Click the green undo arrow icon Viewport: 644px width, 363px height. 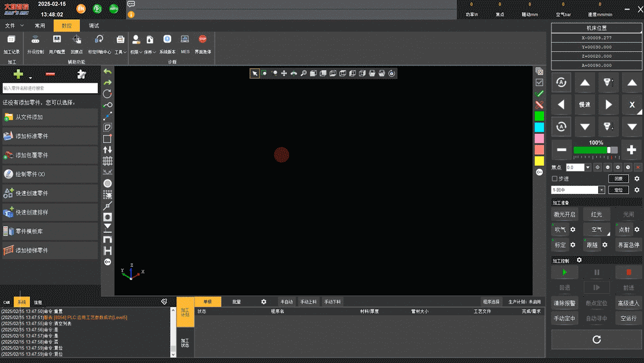click(x=107, y=72)
